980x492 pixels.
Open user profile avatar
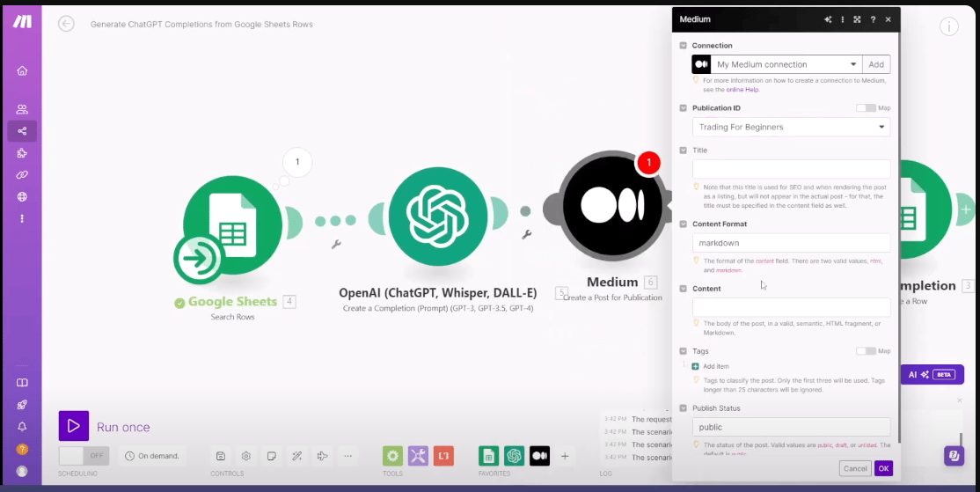pyautogui.click(x=22, y=472)
